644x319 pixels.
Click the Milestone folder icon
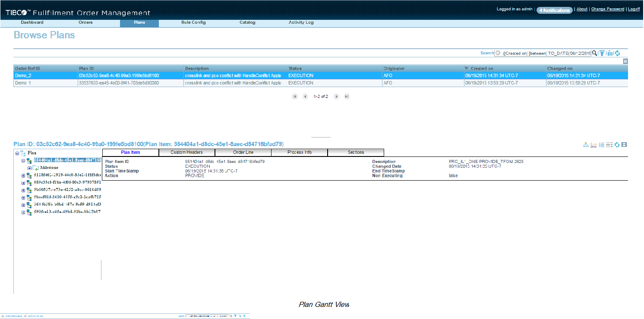[x=36, y=168]
